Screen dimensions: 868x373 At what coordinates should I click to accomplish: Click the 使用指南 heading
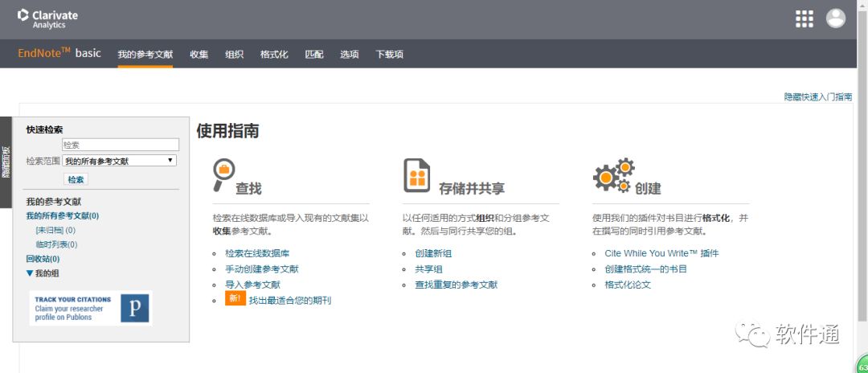click(227, 131)
